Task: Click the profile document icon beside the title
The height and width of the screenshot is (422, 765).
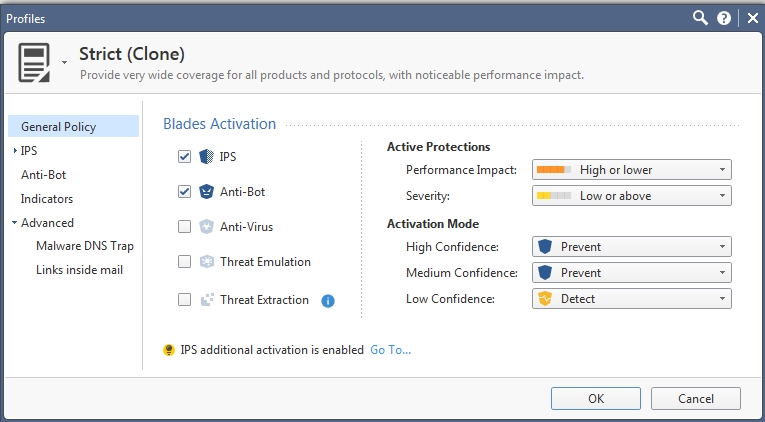Action: coord(35,63)
